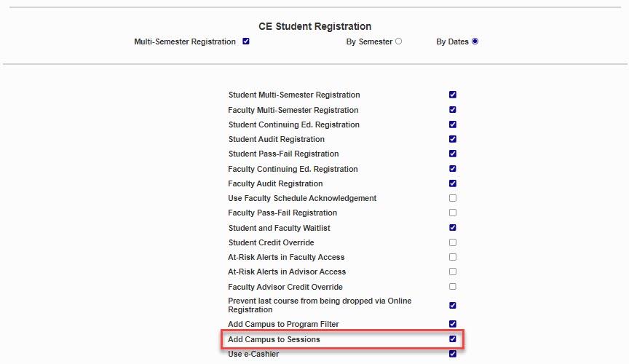Toggle Add Campus to Sessions checkbox
Screen dimensions: 629x364
coord(453,339)
